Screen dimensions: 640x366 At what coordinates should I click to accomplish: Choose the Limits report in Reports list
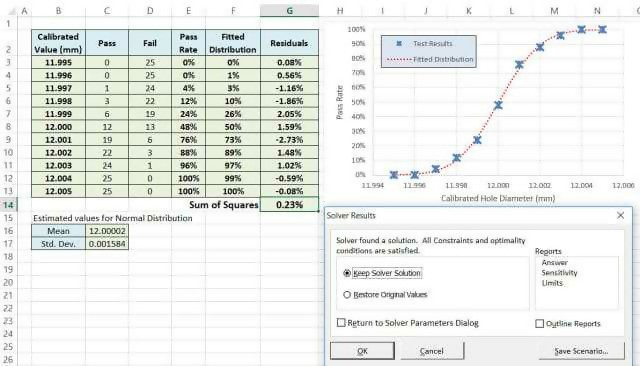(552, 283)
